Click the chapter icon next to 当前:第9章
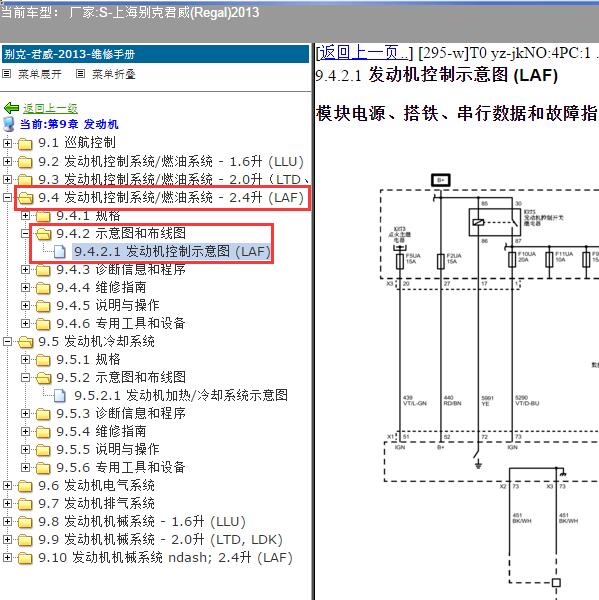The image size is (599, 600). click(8, 124)
